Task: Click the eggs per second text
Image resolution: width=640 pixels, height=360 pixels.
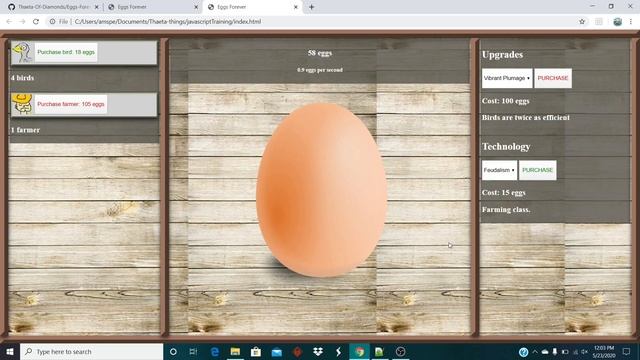Action: tap(320, 70)
